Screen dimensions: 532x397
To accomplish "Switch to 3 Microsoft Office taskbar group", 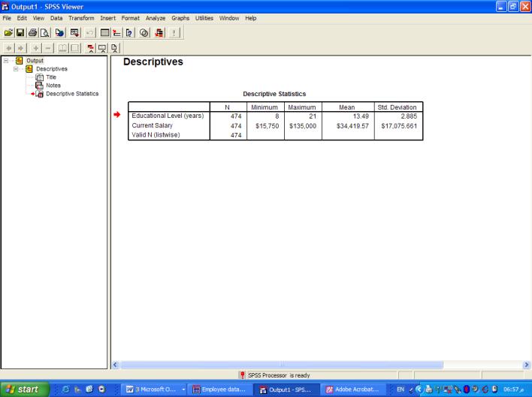I will pos(155,389).
